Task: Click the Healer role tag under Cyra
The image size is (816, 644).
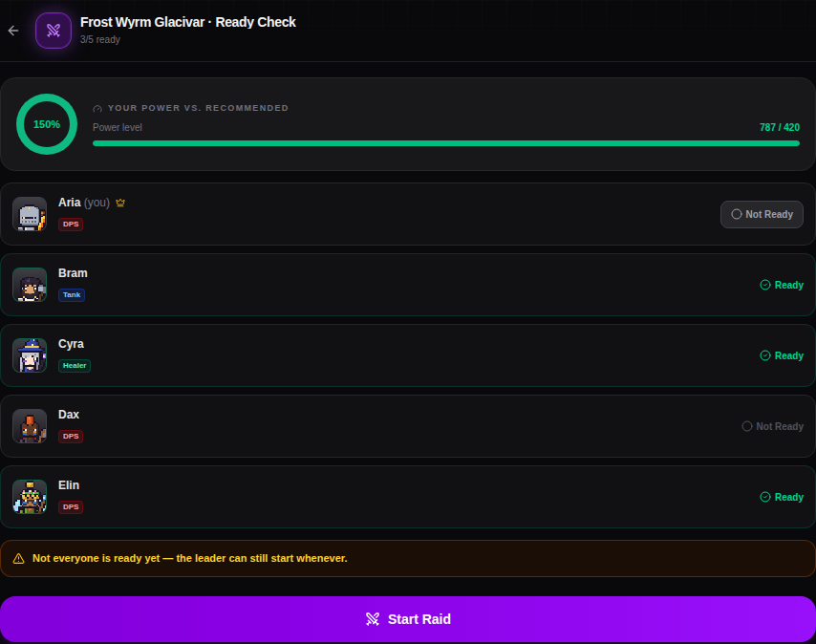Action: coord(75,366)
